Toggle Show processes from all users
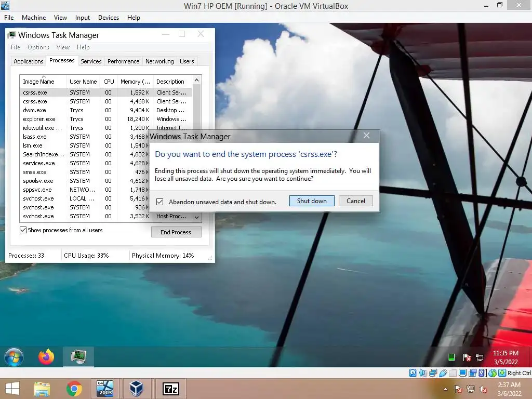The image size is (532, 399). (x=23, y=230)
